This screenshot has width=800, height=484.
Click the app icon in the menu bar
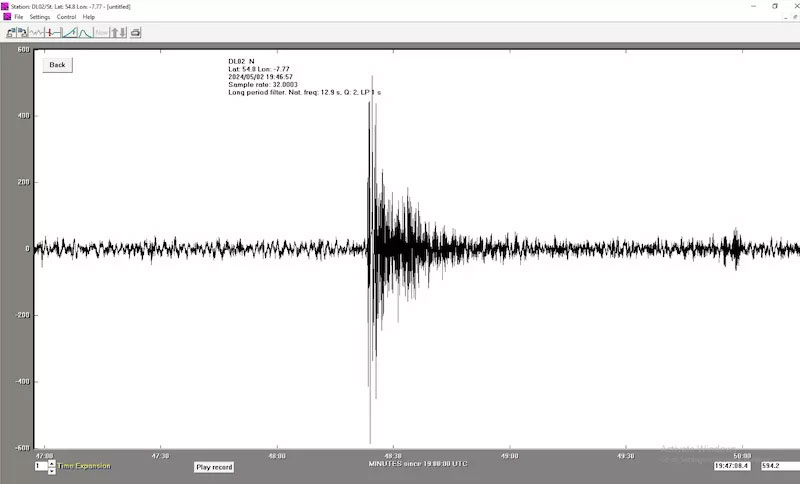point(5,17)
